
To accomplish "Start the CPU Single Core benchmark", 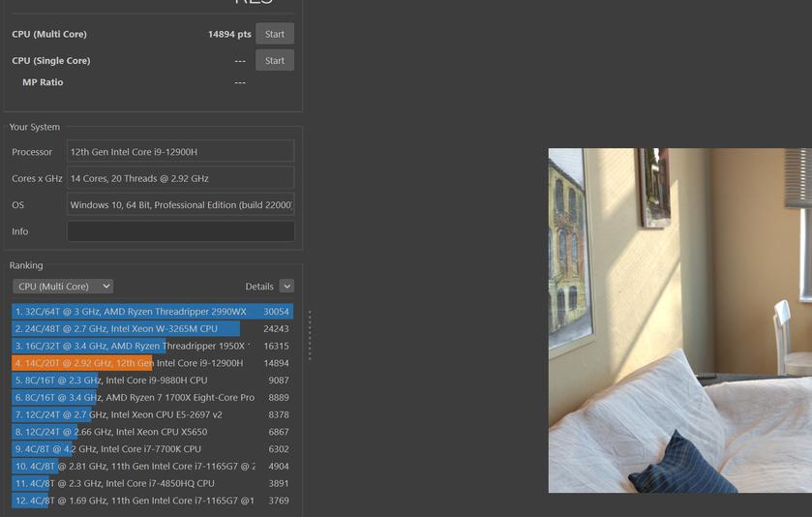I will coord(275,60).
